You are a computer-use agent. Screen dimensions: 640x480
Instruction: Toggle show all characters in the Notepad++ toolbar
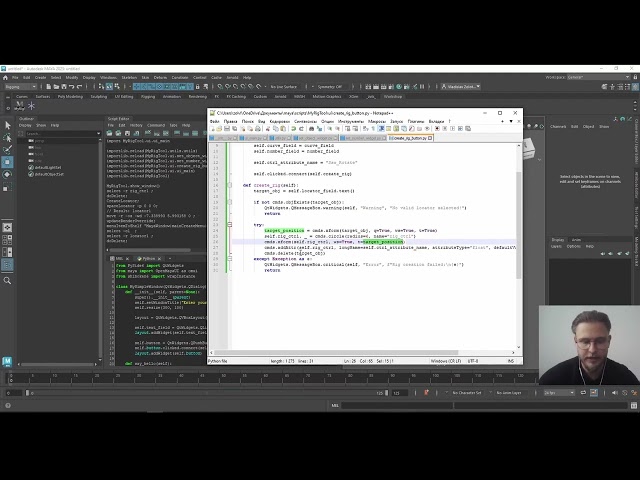click(x=373, y=129)
